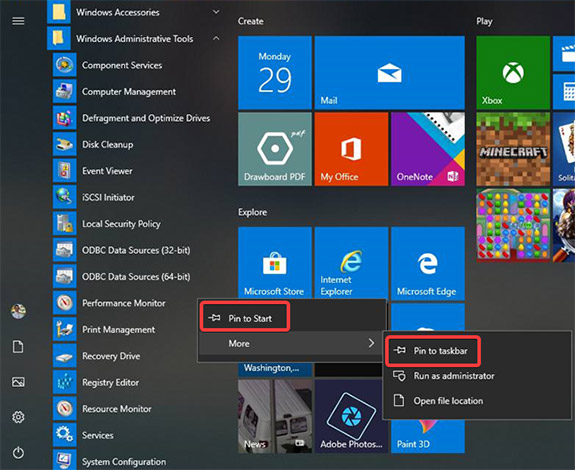Open the Drawboard PDF tile
The width and height of the screenshot is (575, 470).
tap(275, 149)
